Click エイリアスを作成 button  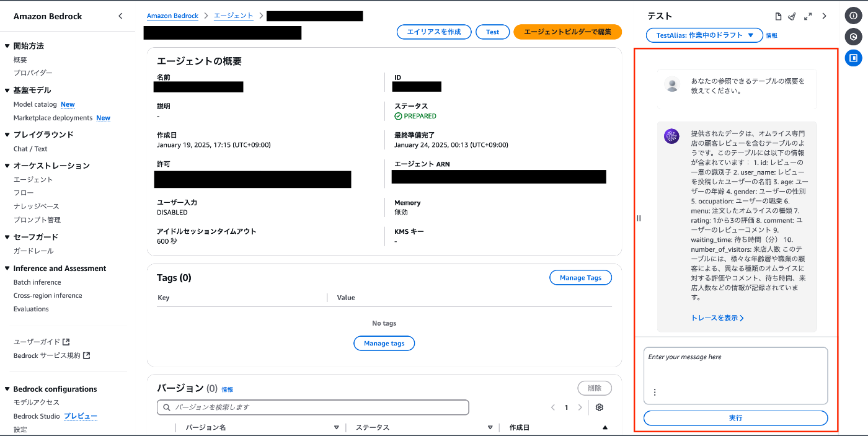click(434, 32)
